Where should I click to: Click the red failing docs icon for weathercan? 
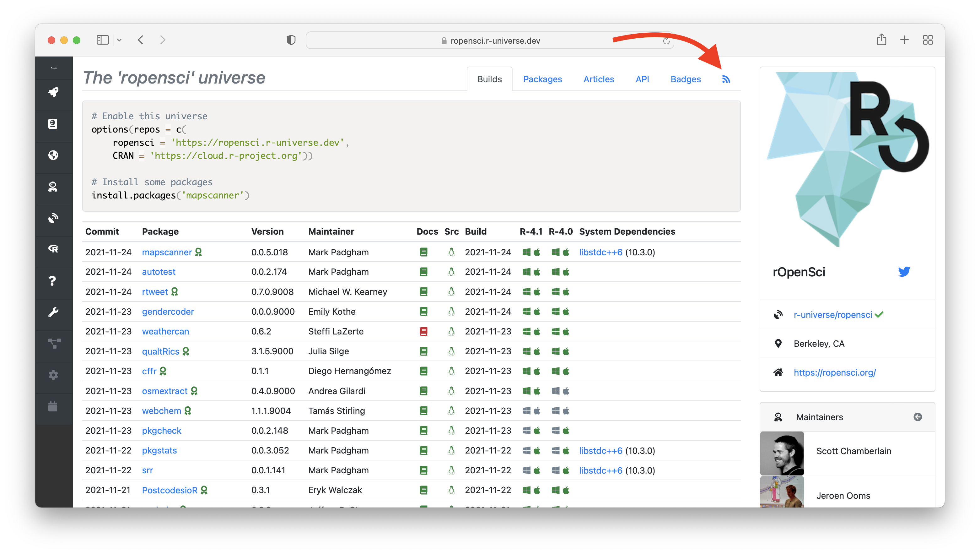click(x=423, y=331)
